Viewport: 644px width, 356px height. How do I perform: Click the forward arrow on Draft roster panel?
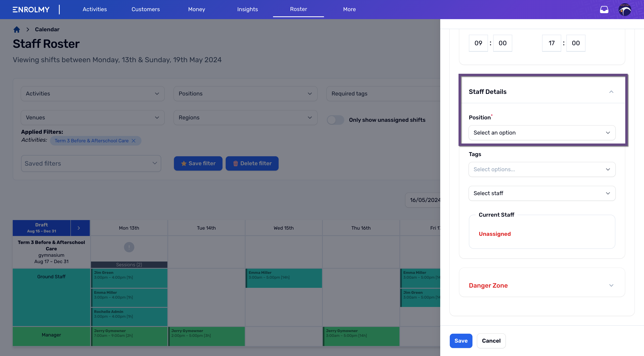pos(79,228)
